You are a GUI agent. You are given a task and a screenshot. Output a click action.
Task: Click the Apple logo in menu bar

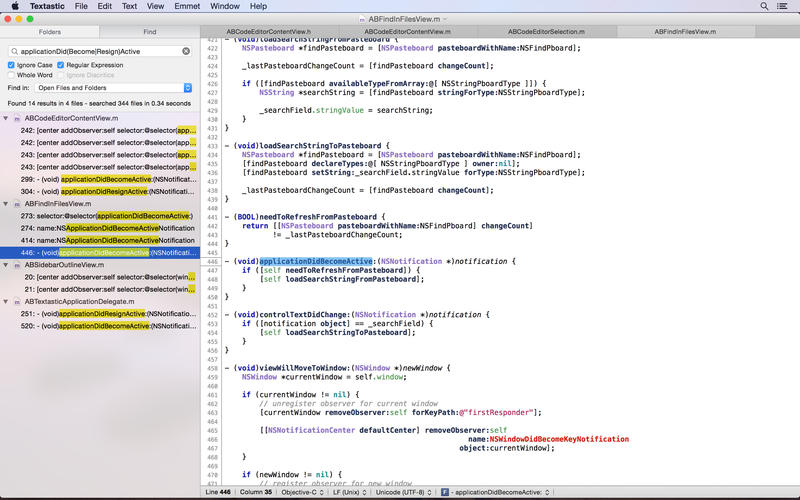pyautogui.click(x=14, y=6)
